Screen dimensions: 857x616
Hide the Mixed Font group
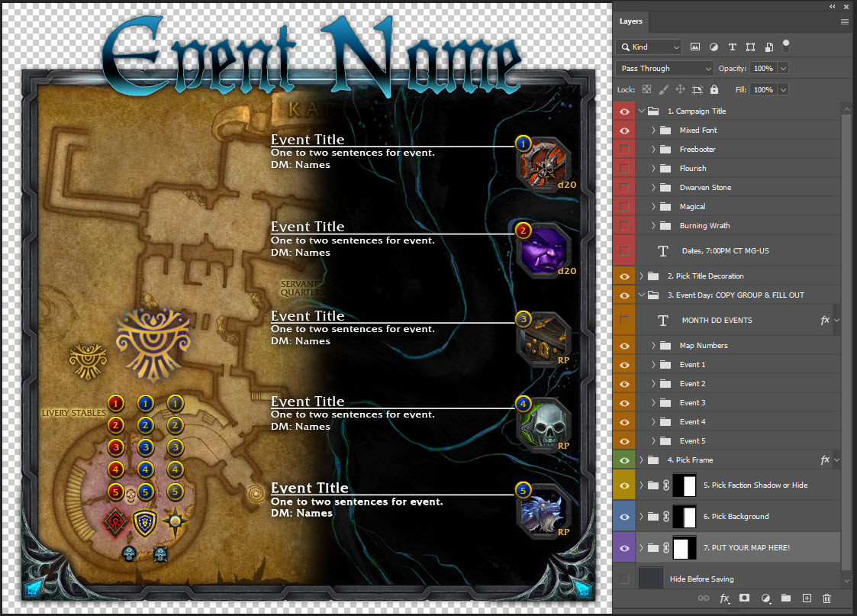pyautogui.click(x=624, y=131)
